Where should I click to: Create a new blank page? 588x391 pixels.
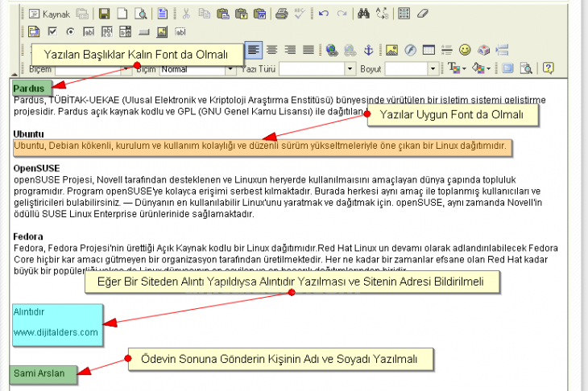click(x=122, y=14)
